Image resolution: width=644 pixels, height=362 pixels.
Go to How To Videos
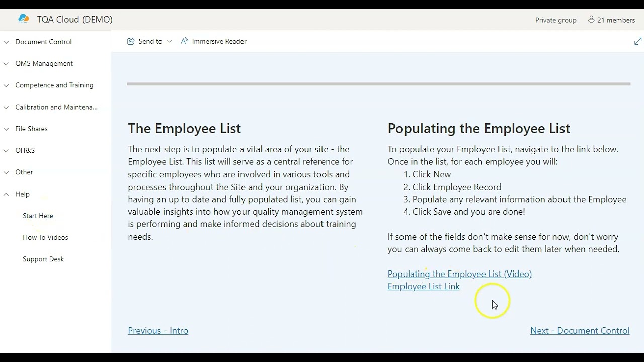45,237
